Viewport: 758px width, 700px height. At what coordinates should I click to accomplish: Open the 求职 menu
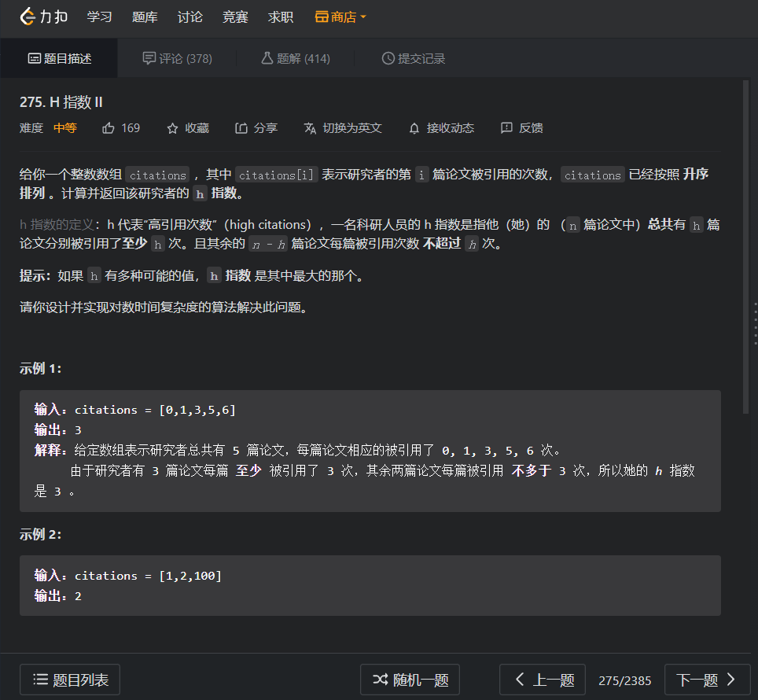[281, 17]
